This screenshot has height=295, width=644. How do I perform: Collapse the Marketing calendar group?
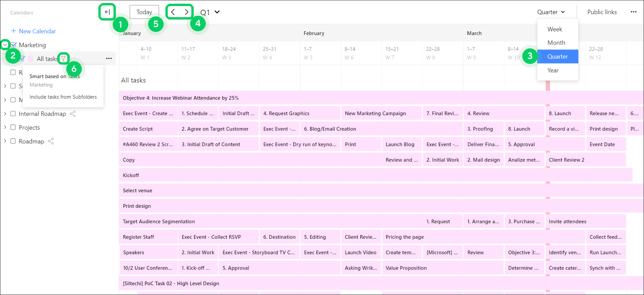pos(5,45)
